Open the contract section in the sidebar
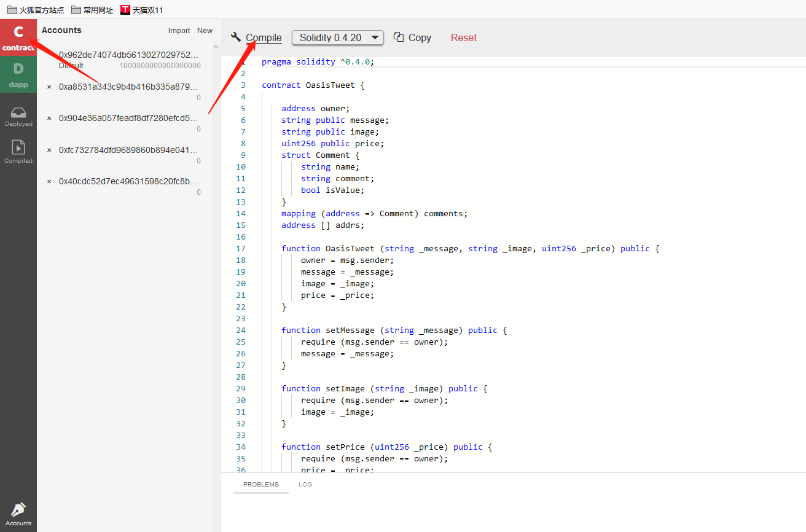Viewport: 806px width, 532px height. click(18, 37)
